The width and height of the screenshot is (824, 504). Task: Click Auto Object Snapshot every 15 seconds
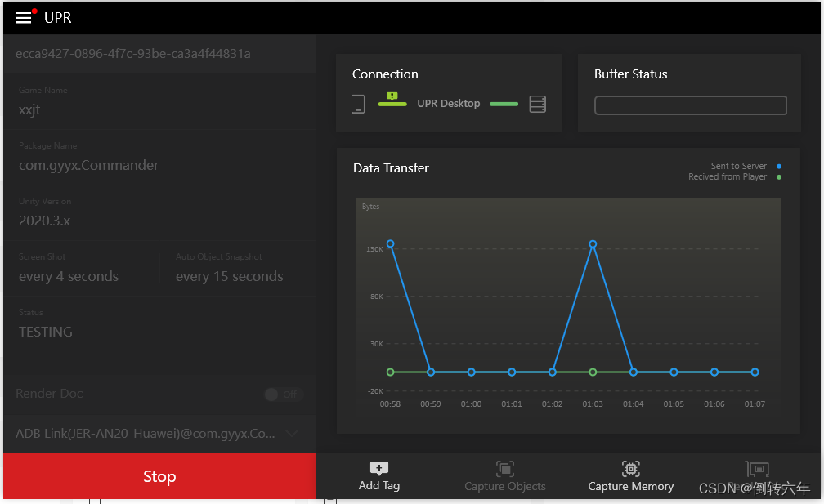230,277
